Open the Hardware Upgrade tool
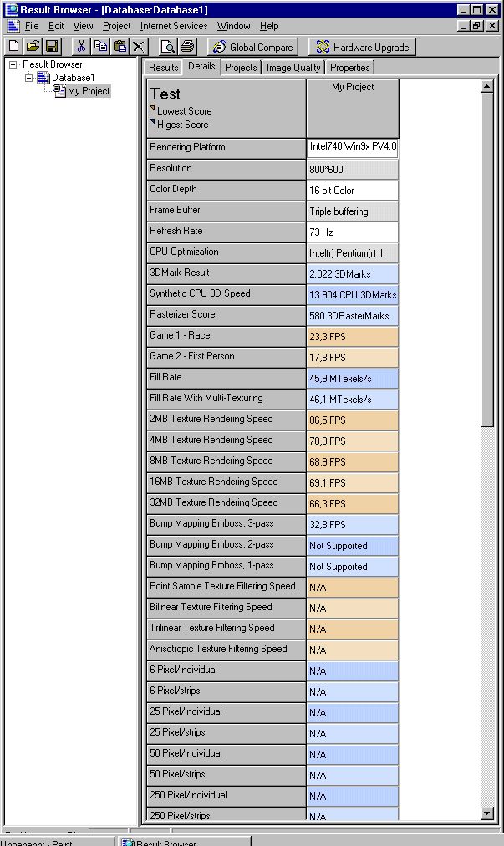 pos(362,47)
